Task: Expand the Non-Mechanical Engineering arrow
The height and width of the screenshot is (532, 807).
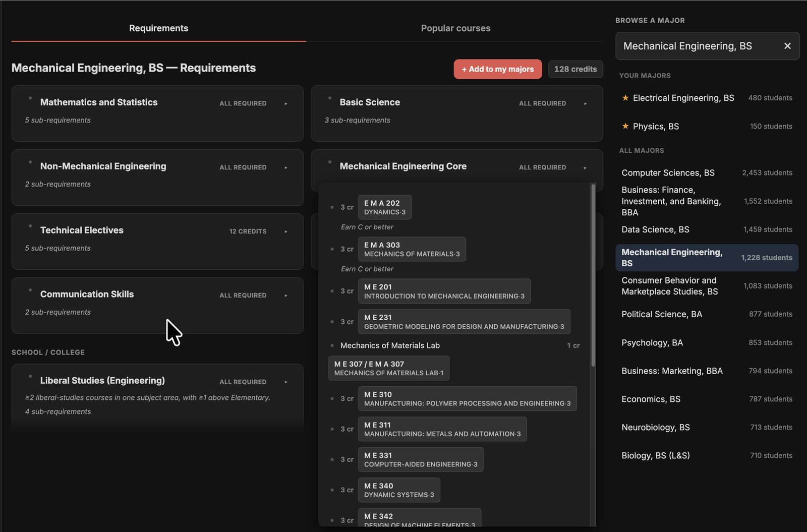Action: click(286, 167)
